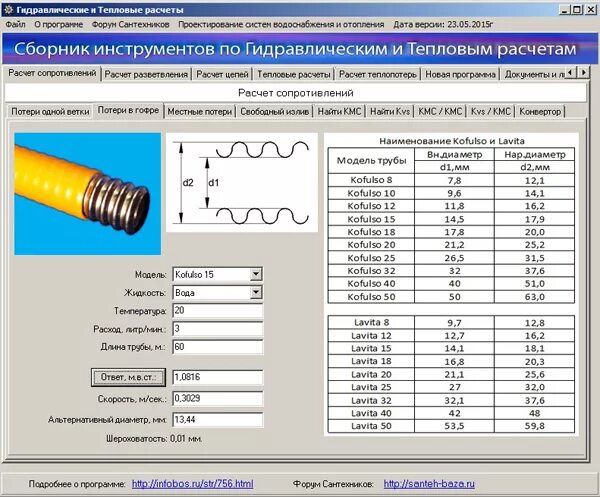600x497 pixels.
Task: Click the Lavita 20 table cell
Action: click(x=371, y=374)
